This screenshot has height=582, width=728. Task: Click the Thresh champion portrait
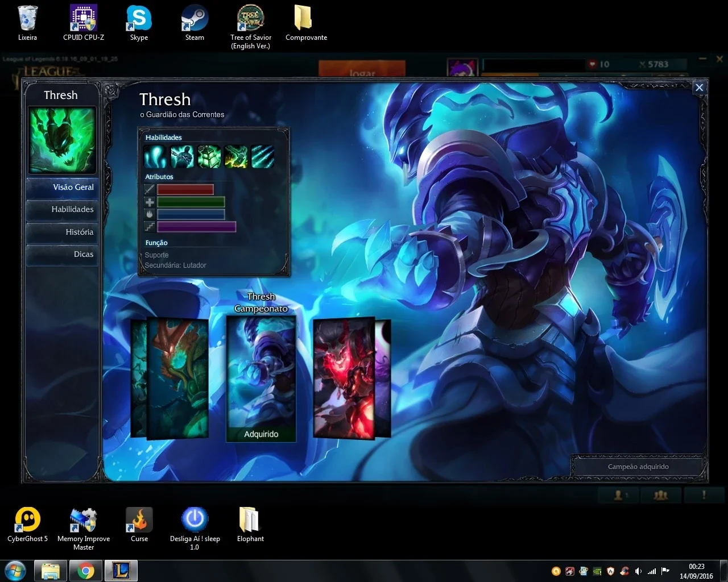coord(62,140)
